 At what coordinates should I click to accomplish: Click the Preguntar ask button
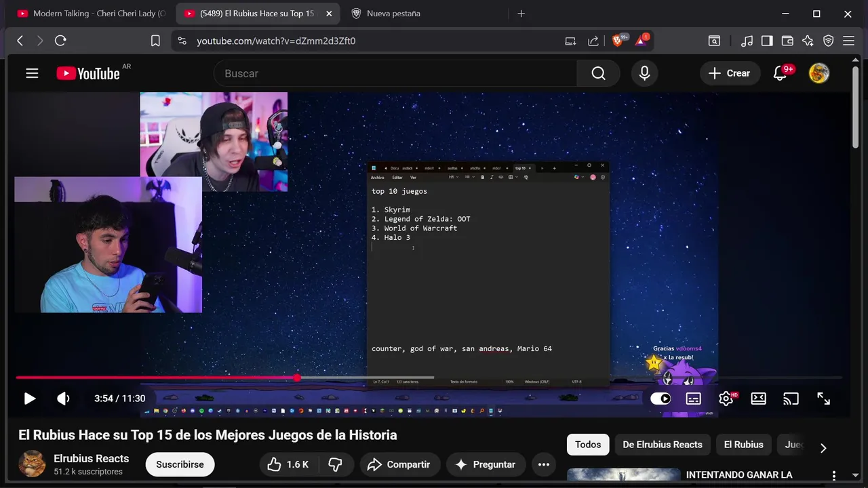pyautogui.click(x=486, y=464)
